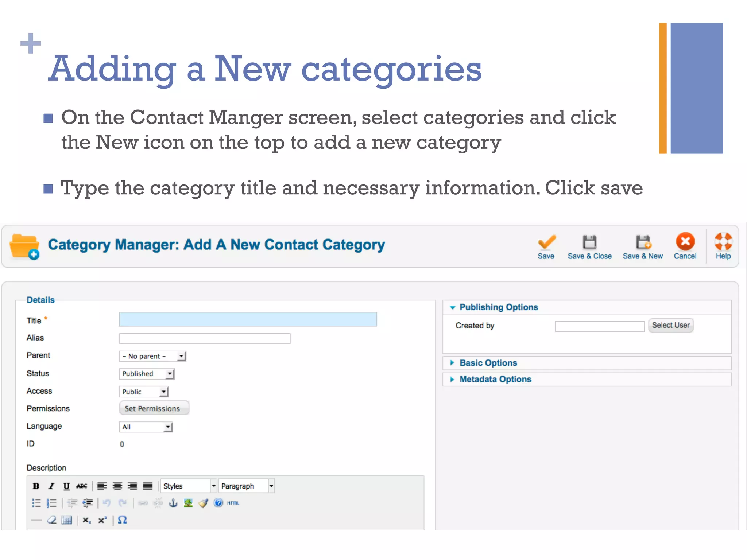Viewport: 747px width, 560px height.
Task: Remove formatting with the eraser icon
Action: coord(52,520)
